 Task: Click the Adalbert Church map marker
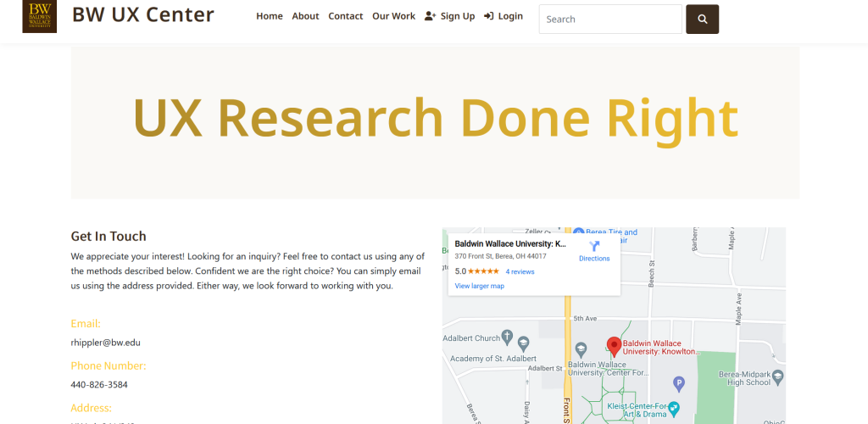508,337
